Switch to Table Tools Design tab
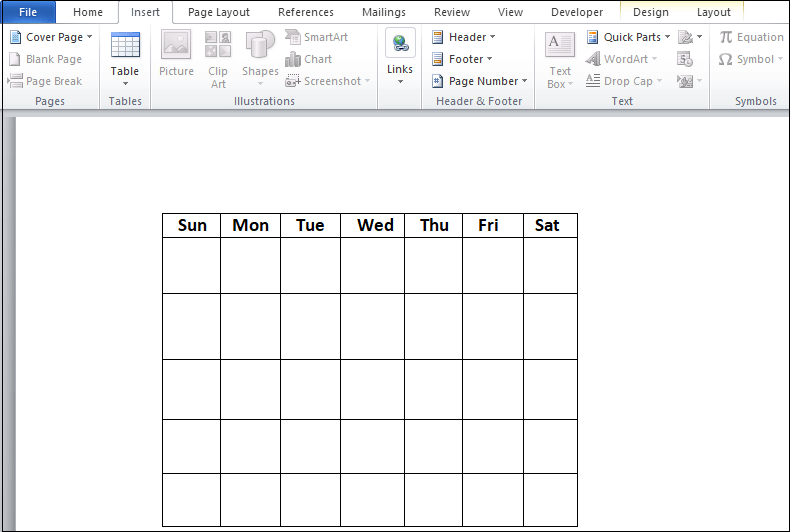790x532 pixels. (651, 12)
